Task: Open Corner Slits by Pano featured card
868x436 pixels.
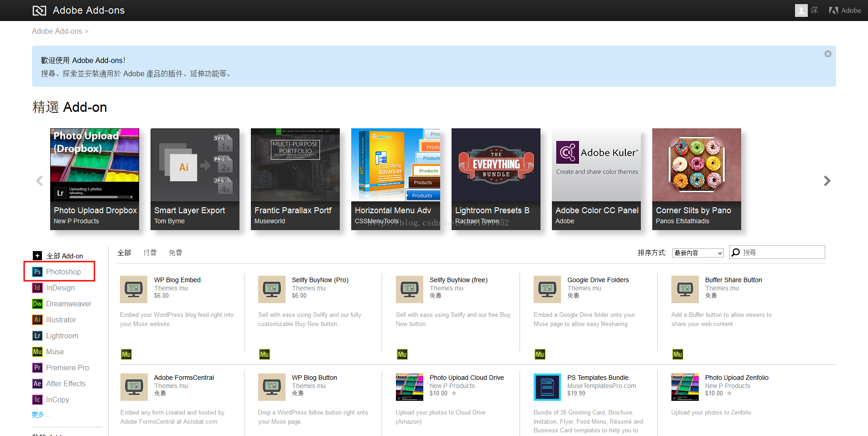Action: pyautogui.click(x=696, y=179)
